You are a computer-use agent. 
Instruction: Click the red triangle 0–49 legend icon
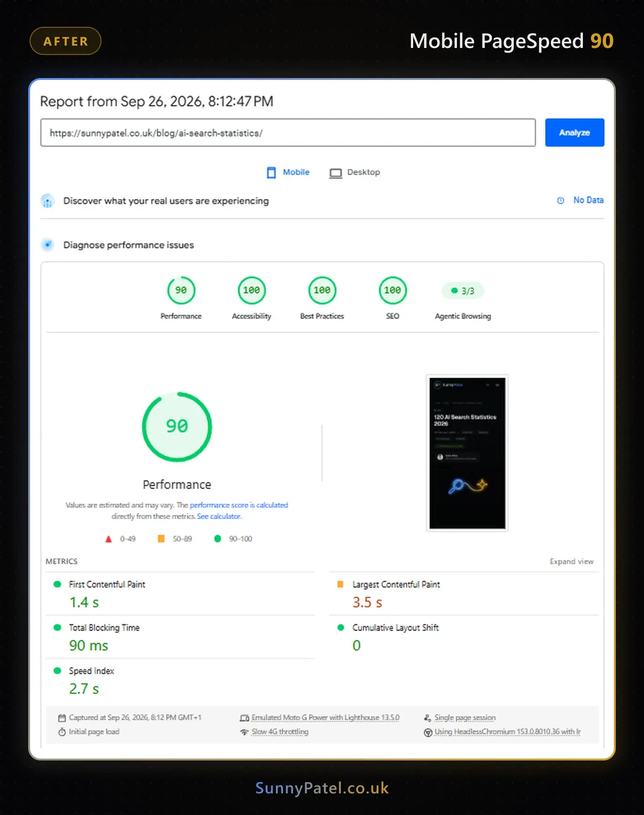coord(109,539)
